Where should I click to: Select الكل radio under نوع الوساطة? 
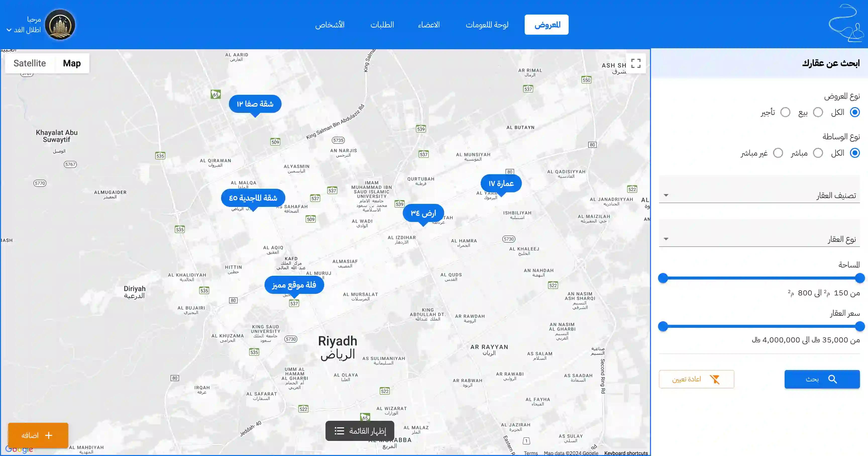pyautogui.click(x=854, y=153)
